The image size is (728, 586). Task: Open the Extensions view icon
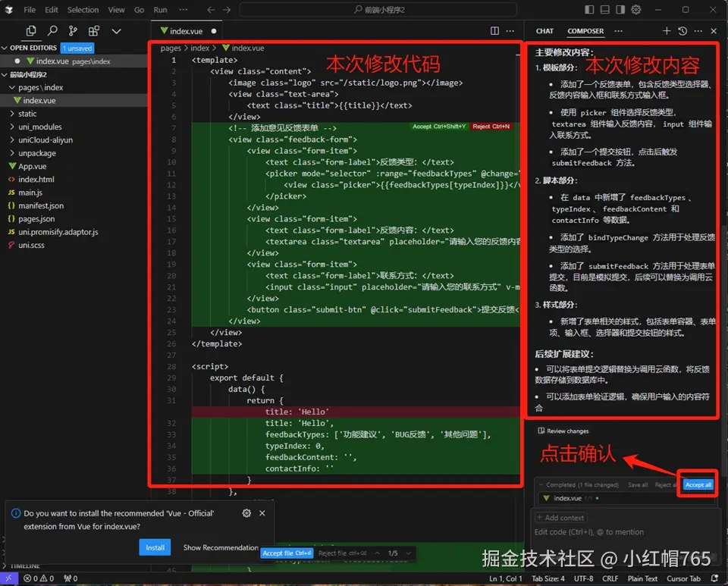(94, 31)
